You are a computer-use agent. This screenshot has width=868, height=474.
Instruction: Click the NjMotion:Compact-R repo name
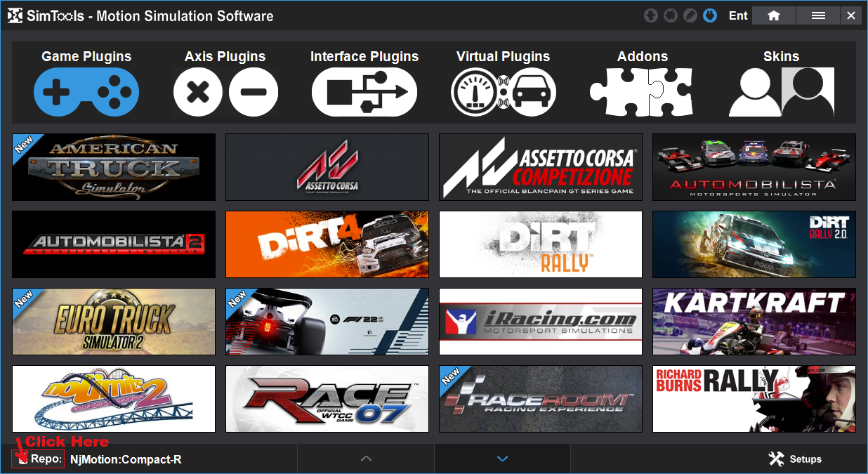pyautogui.click(x=126, y=459)
